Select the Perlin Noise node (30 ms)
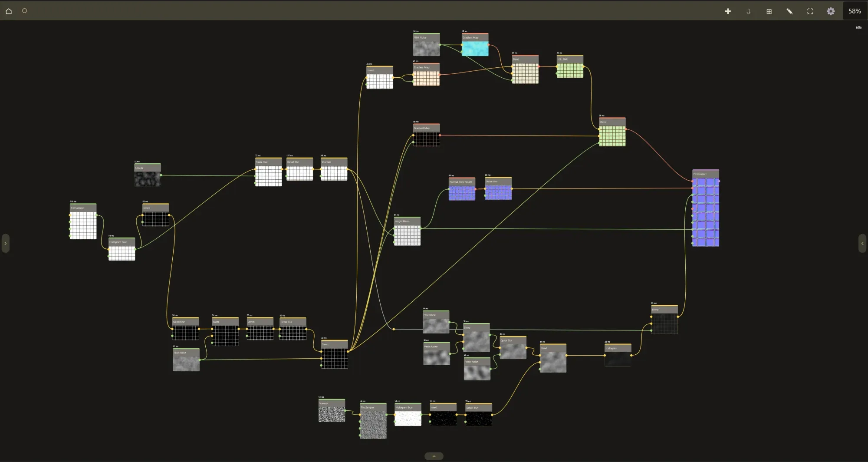 tap(437, 353)
